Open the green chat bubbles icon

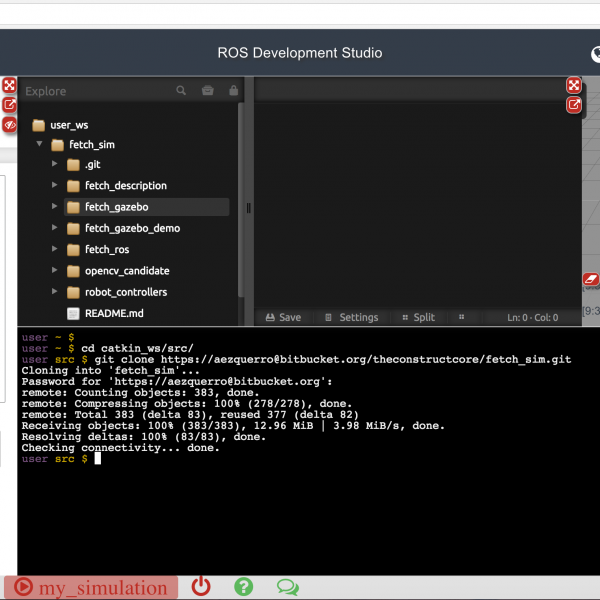(x=287, y=587)
